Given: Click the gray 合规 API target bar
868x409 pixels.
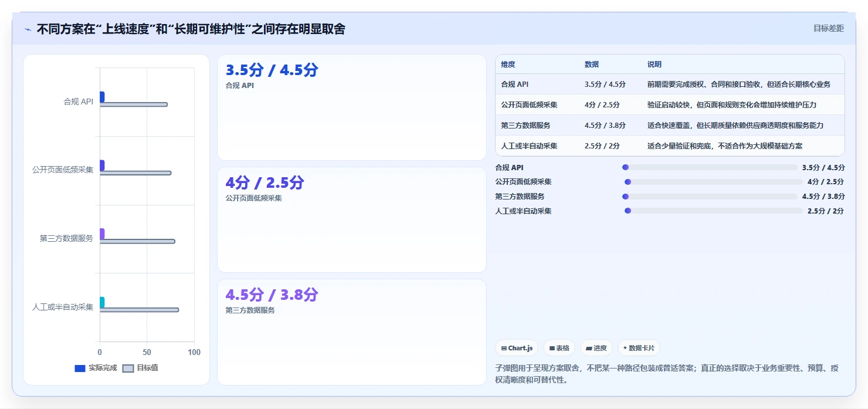Looking at the screenshot, I should coord(134,104).
